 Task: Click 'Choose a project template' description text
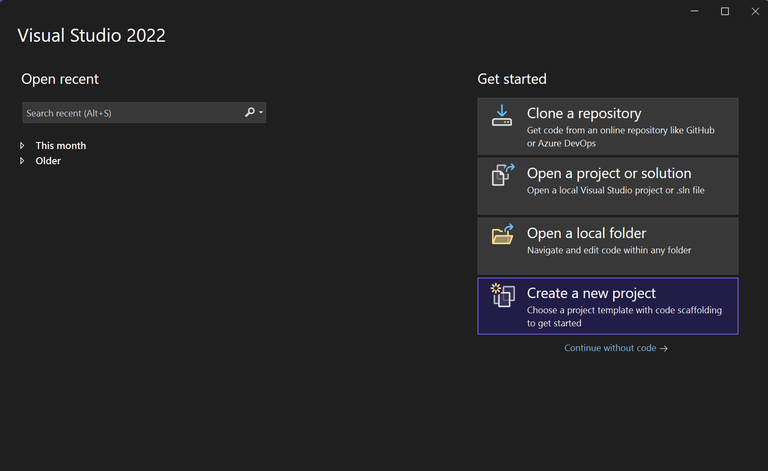pyautogui.click(x=624, y=316)
